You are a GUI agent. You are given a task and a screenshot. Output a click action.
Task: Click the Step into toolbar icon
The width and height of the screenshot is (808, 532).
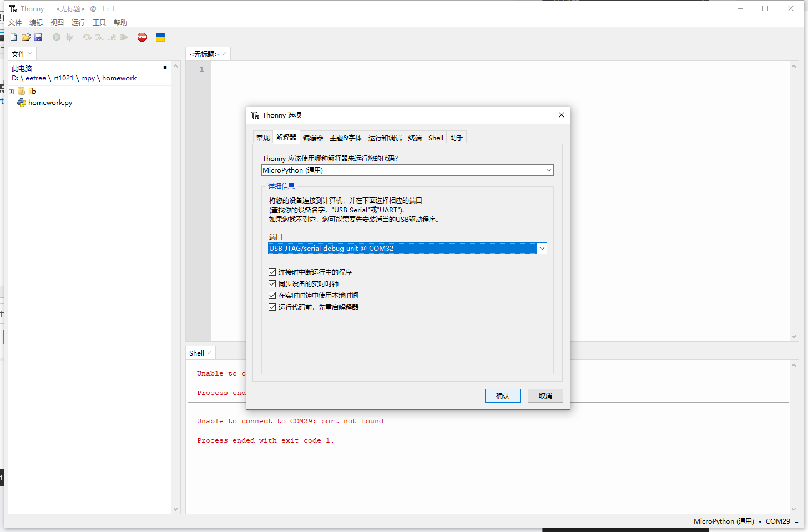99,37
